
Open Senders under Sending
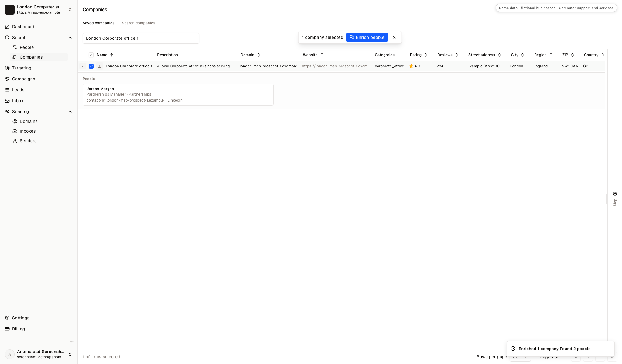[28, 141]
